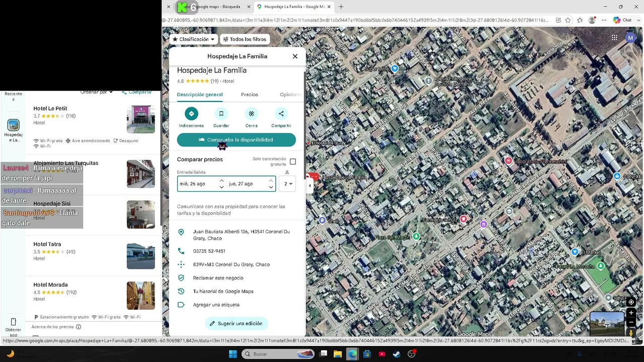Open Tu historial de Google Maps
The image size is (644, 362).
tap(223, 292)
